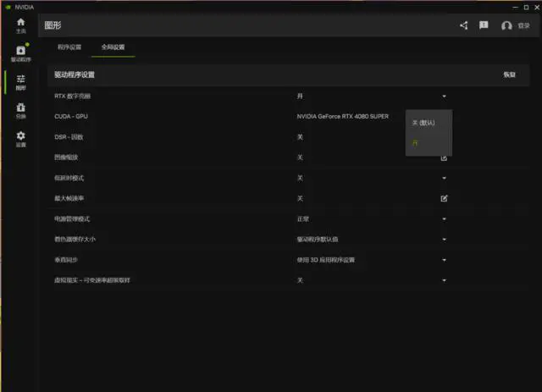Click the DSR - 因数 setting label
This screenshot has height=392, width=542.
pos(69,137)
